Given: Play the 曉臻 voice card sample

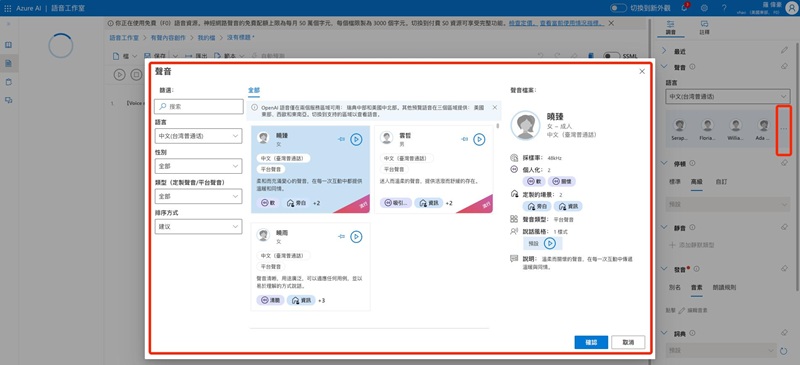Looking at the screenshot, I should click(356, 139).
